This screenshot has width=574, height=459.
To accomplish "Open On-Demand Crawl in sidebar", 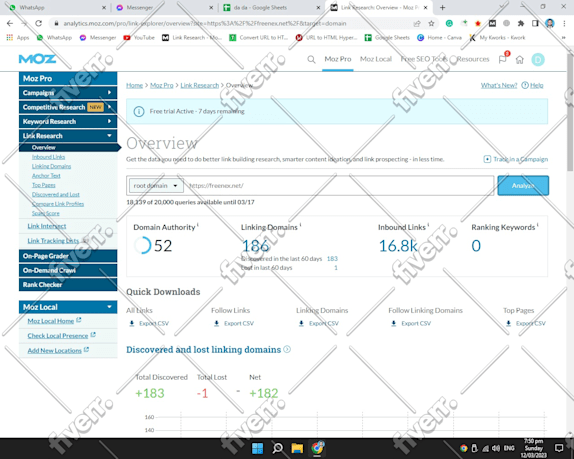I will [68, 270].
